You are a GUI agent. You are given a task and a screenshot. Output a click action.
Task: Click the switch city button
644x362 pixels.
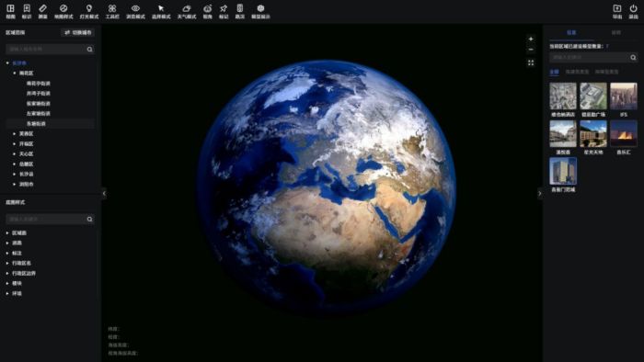(x=78, y=32)
